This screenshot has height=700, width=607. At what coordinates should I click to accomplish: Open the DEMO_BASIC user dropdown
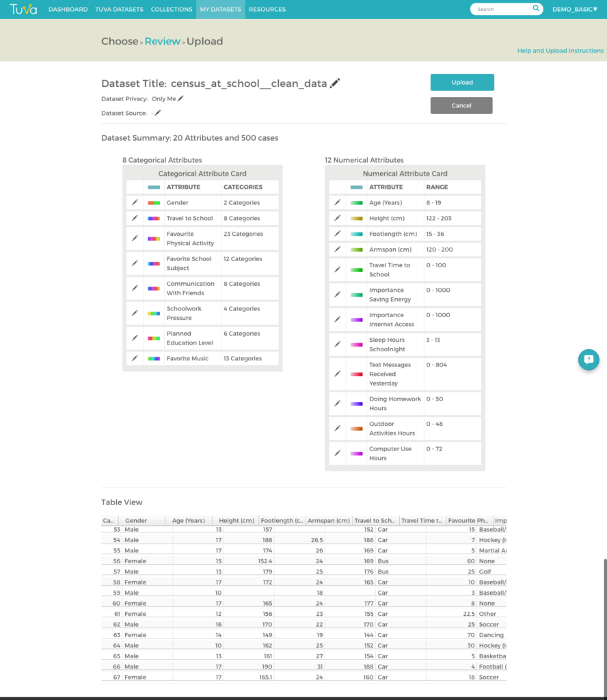[575, 10]
